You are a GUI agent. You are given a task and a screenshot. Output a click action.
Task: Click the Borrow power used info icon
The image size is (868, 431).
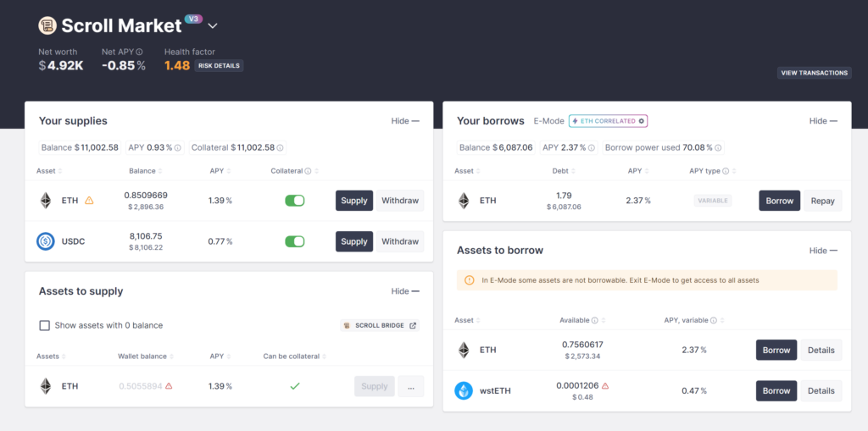[718, 147]
